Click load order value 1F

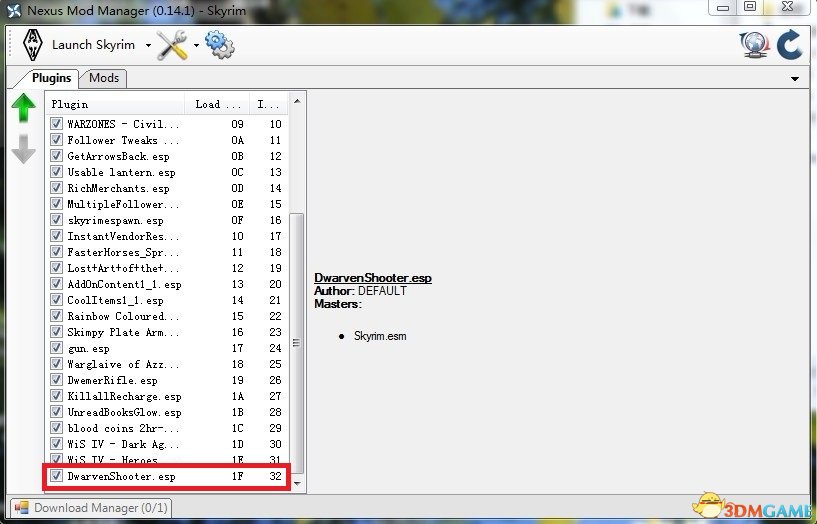pos(238,476)
